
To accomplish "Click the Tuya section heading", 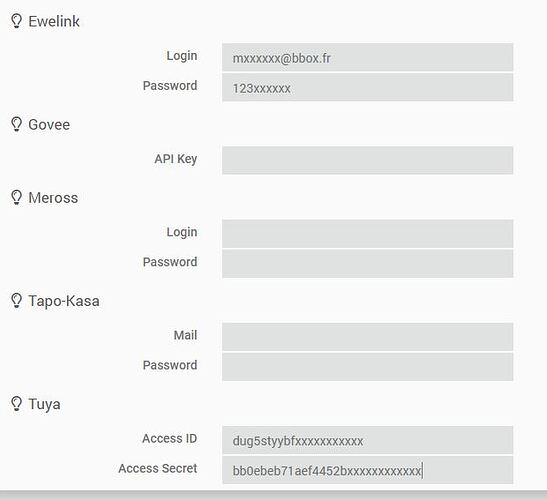I will tap(44, 405).
